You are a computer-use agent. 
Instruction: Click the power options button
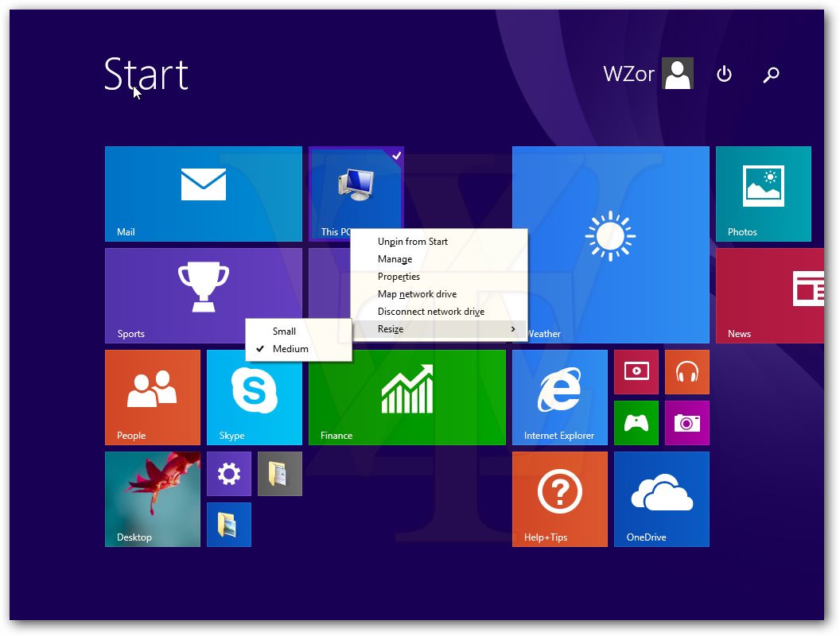point(725,74)
